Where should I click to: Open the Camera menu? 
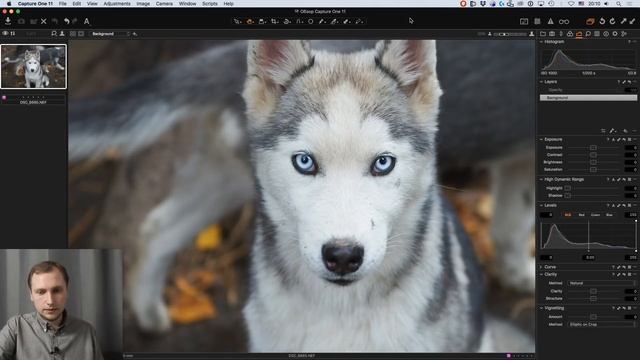coord(164,4)
